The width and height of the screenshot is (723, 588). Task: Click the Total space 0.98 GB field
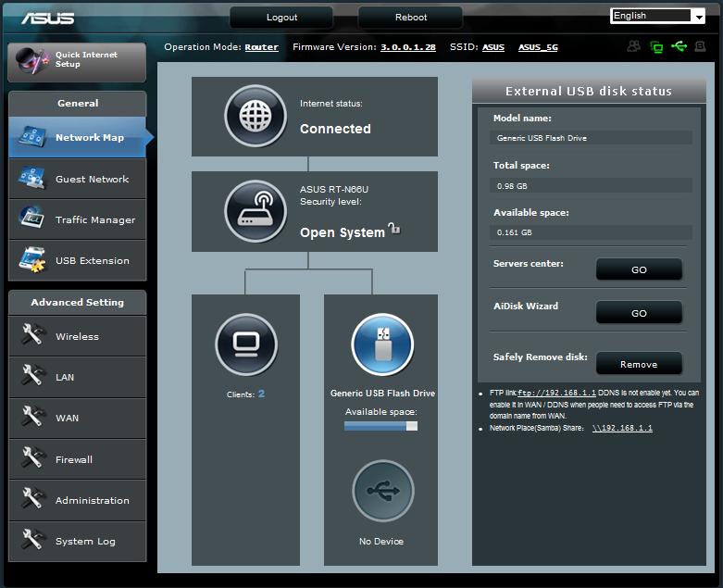591,186
